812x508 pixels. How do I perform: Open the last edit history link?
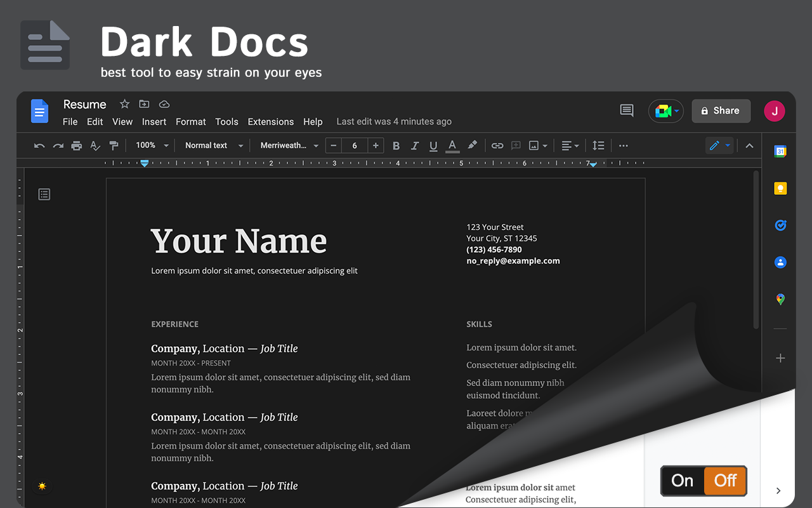(394, 121)
